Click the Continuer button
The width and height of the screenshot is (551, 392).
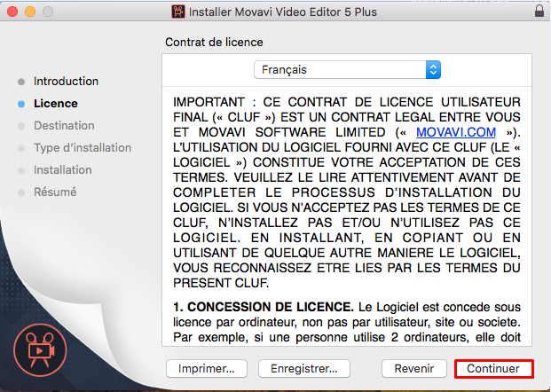[493, 368]
